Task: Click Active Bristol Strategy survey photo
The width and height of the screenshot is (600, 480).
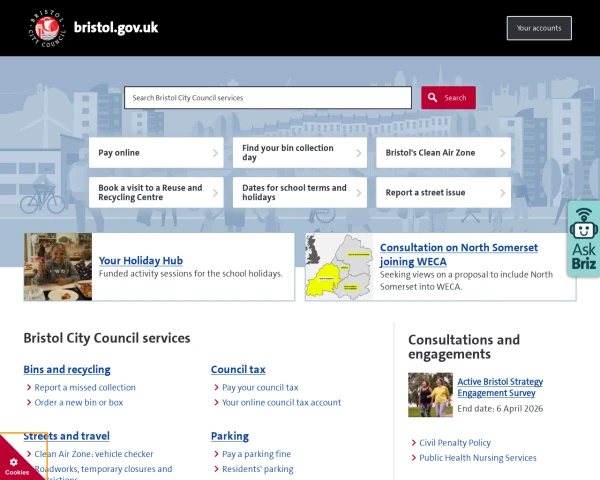Action: click(430, 395)
